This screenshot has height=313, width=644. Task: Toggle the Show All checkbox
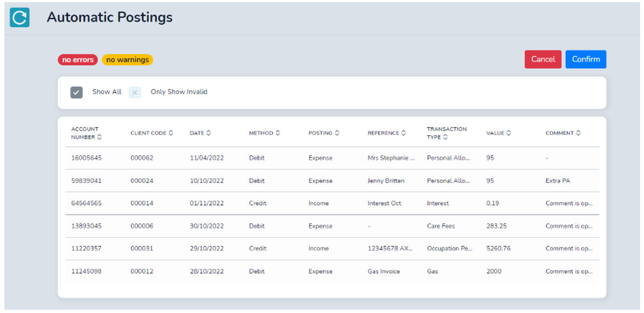click(77, 92)
